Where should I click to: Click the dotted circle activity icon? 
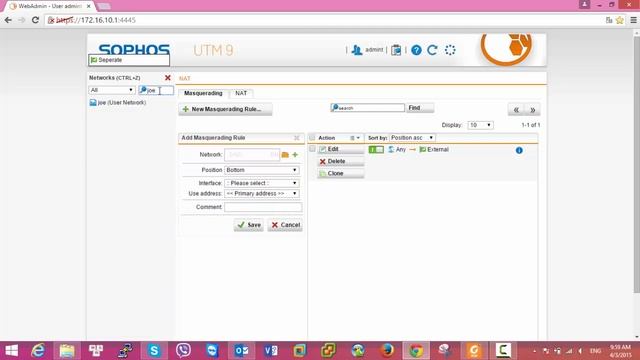[450, 50]
